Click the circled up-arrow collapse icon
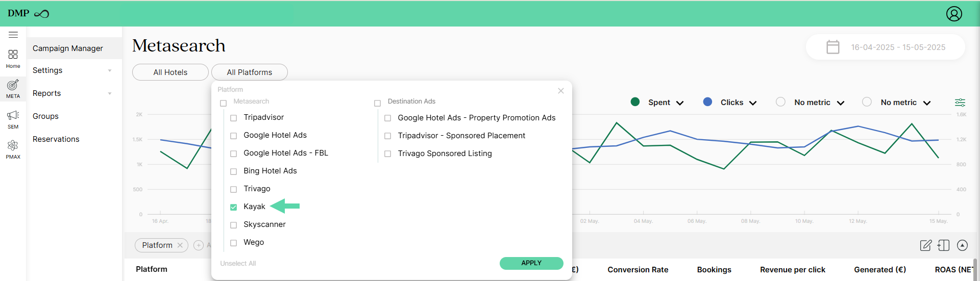This screenshot has height=281, width=980. pyautogui.click(x=962, y=245)
